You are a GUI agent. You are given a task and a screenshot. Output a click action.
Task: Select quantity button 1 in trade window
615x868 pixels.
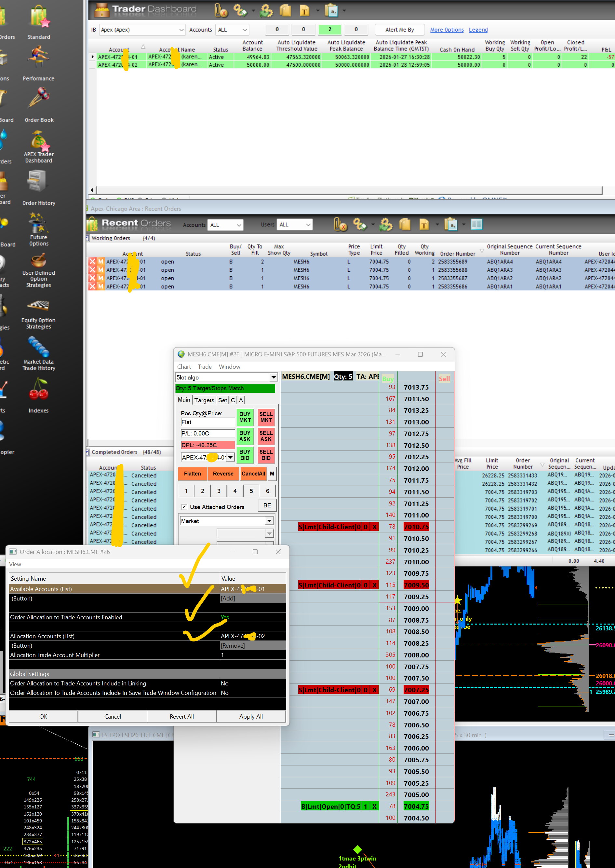[186, 491]
